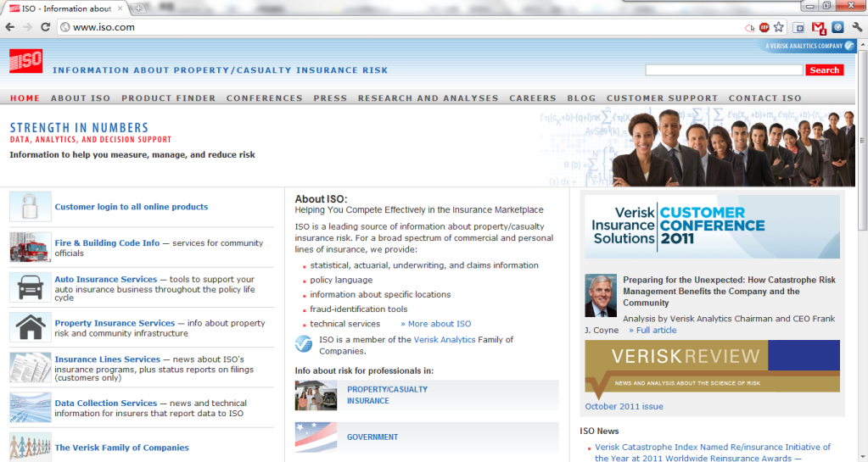Image resolution: width=868 pixels, height=462 pixels.
Task: Open the GOVERNMENT link
Action: pos(372,437)
